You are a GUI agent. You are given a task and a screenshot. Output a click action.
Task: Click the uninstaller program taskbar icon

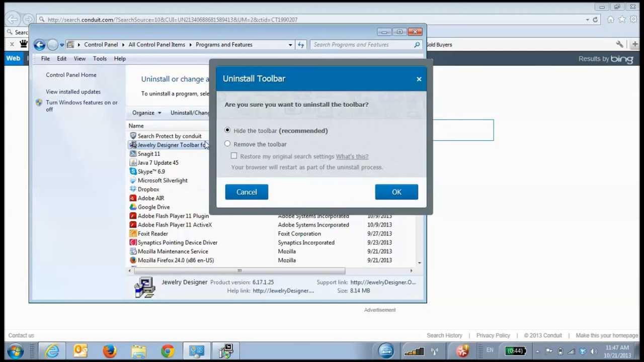pyautogui.click(x=226, y=351)
